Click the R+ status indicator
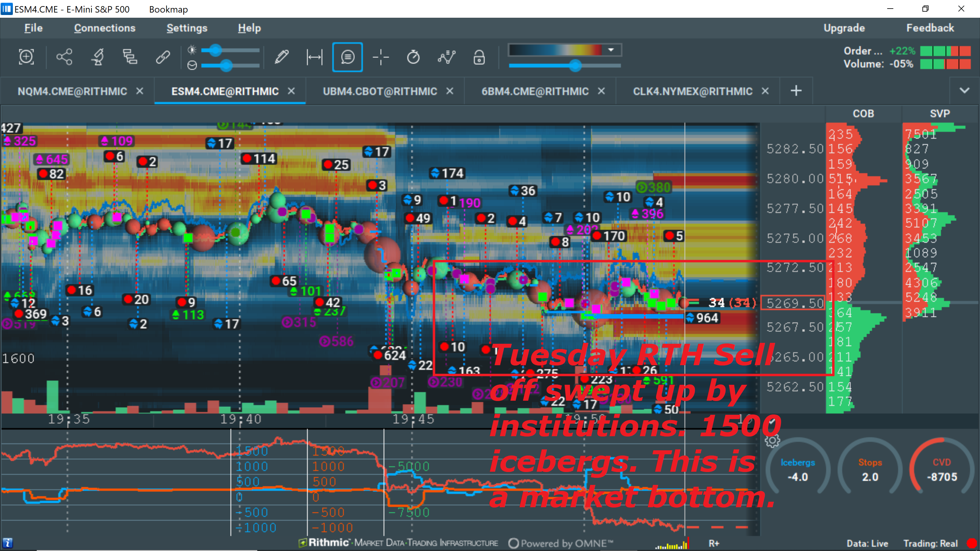This screenshot has height=551, width=980. click(x=714, y=543)
